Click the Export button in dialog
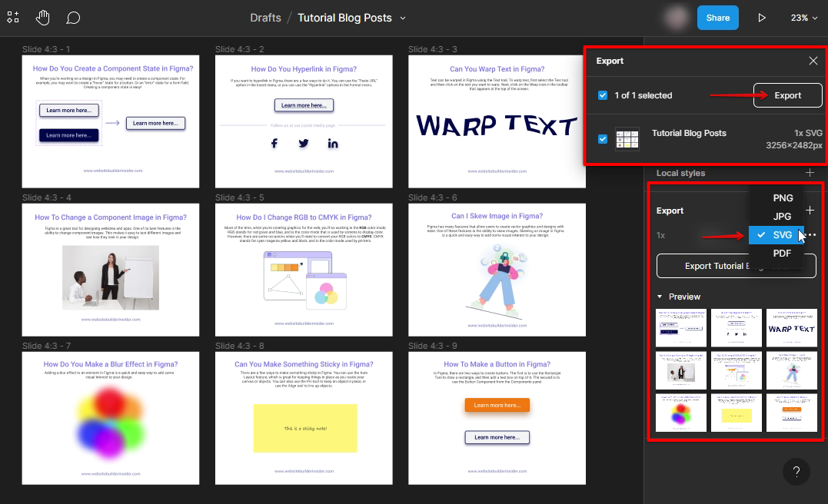Screen dimensions: 828x504 point(787,95)
